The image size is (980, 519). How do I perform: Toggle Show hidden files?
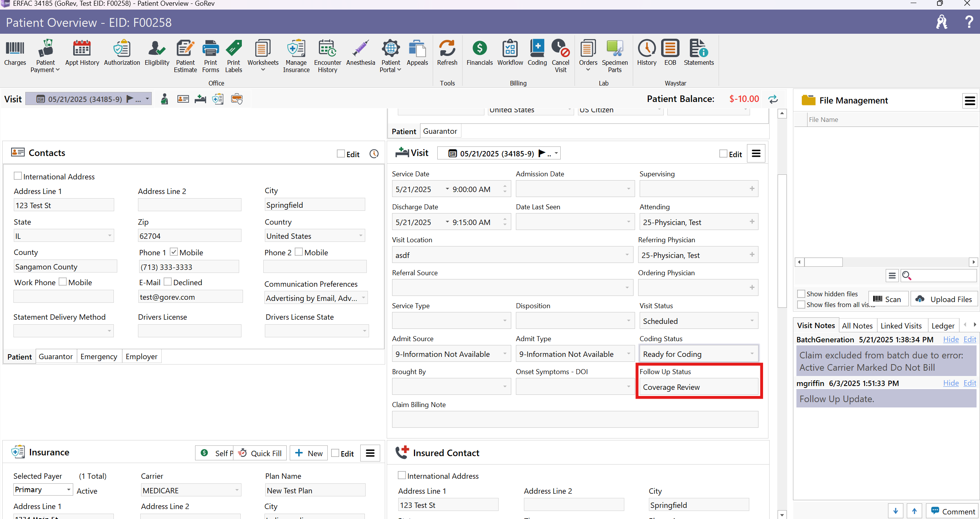click(801, 294)
